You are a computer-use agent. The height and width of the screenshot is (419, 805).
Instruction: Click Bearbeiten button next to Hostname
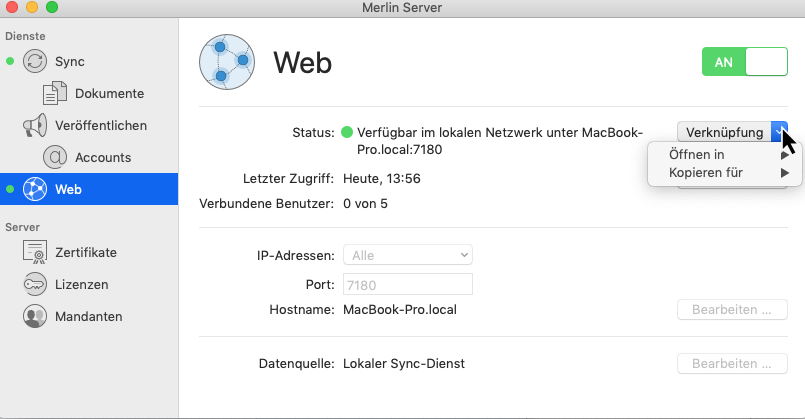tap(732, 310)
